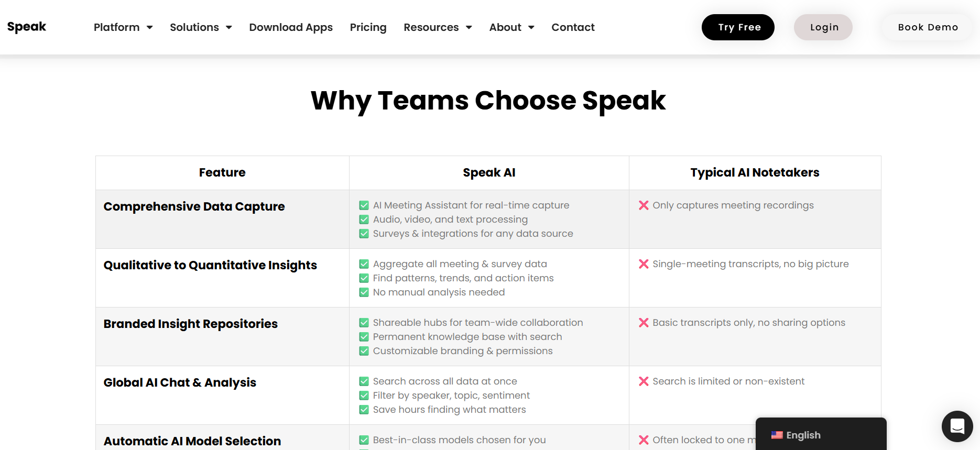The image size is (980, 450).
Task: Click green check beside 'Surveys & integrations for any data source'
Action: point(364,234)
